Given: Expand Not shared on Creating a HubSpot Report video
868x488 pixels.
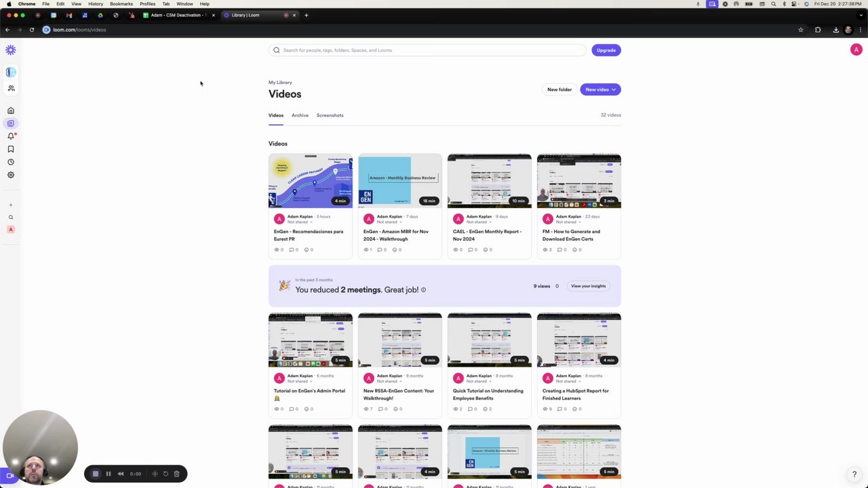Looking at the screenshot, I should (x=567, y=381).
